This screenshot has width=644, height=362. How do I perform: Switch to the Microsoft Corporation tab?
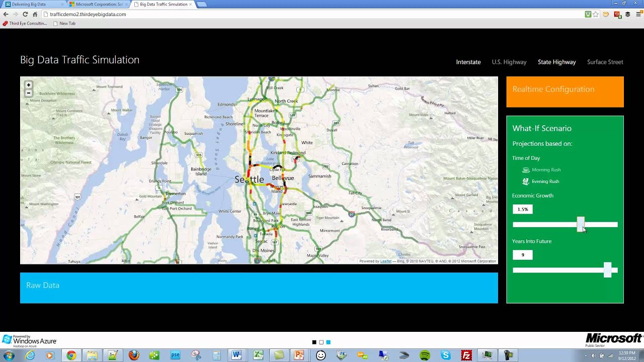(98, 4)
